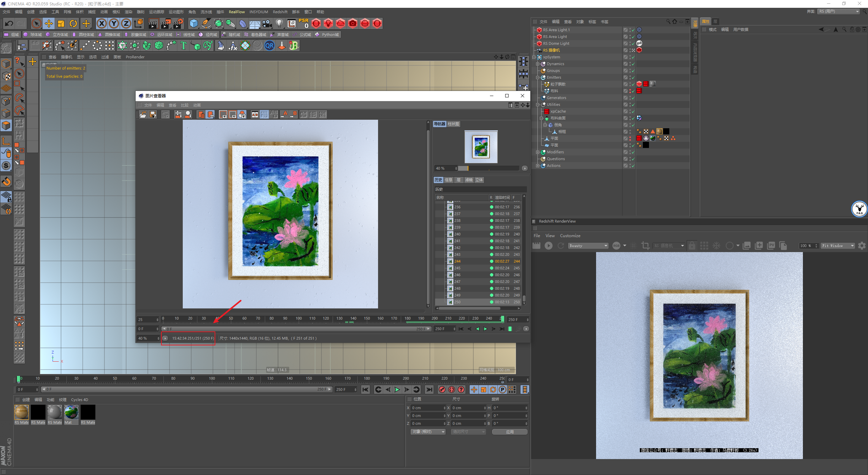Add a camera object from toolbar

pyautogui.click(x=267, y=23)
